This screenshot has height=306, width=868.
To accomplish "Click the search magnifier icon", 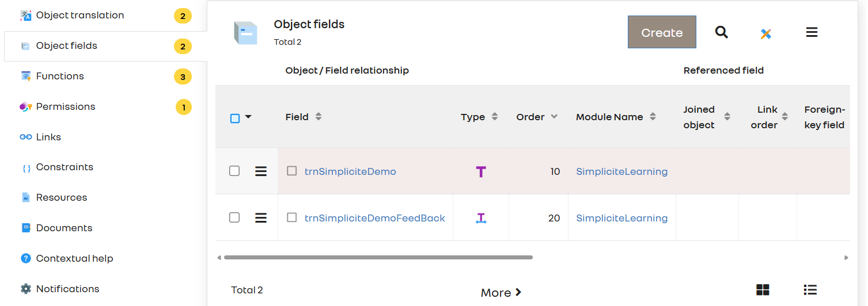I will [x=722, y=32].
